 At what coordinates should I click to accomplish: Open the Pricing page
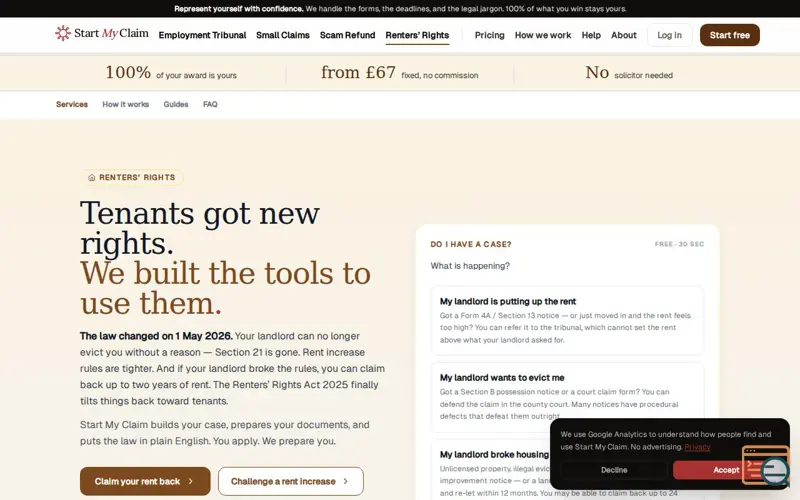coord(489,35)
